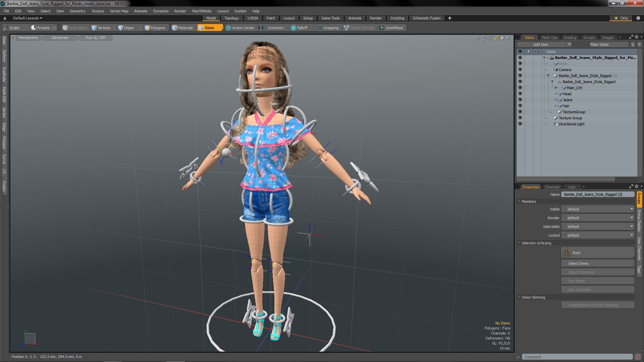The image size is (644, 362).
Task: Open the Render default dropdown
Action: [x=598, y=218]
